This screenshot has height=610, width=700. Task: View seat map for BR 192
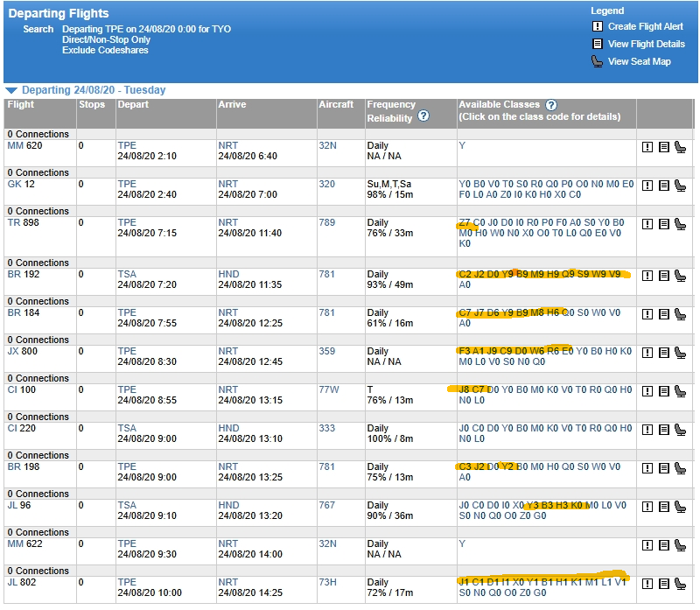(681, 276)
